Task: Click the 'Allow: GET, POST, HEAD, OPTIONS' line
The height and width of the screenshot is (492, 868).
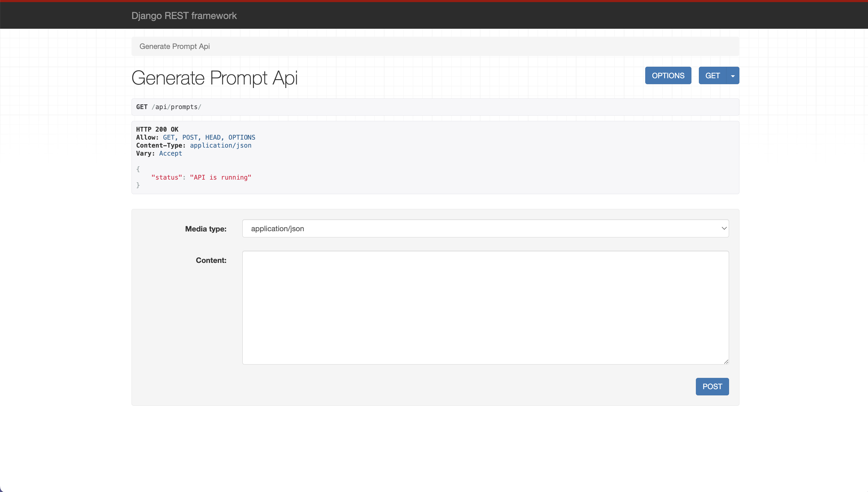Action: pyautogui.click(x=196, y=137)
